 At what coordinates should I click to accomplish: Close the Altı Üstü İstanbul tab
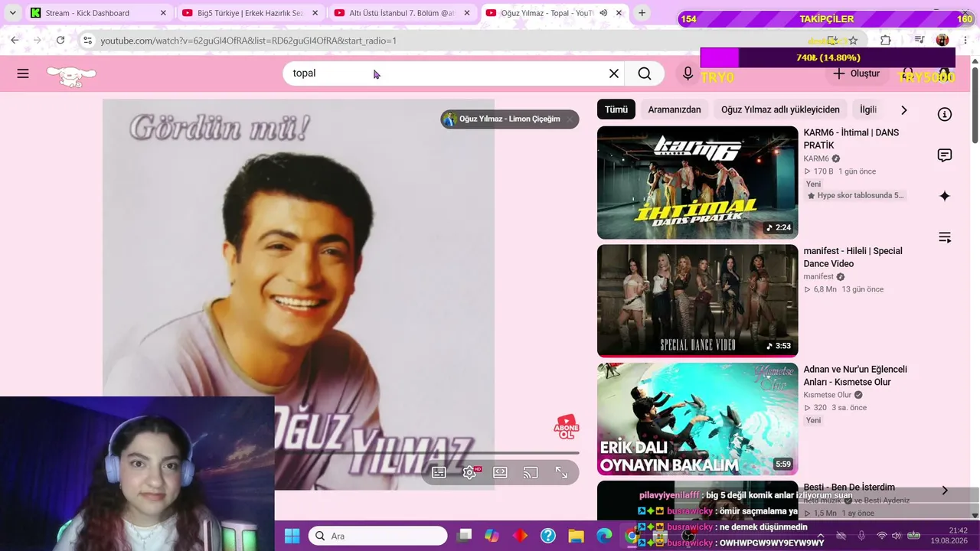[467, 13]
